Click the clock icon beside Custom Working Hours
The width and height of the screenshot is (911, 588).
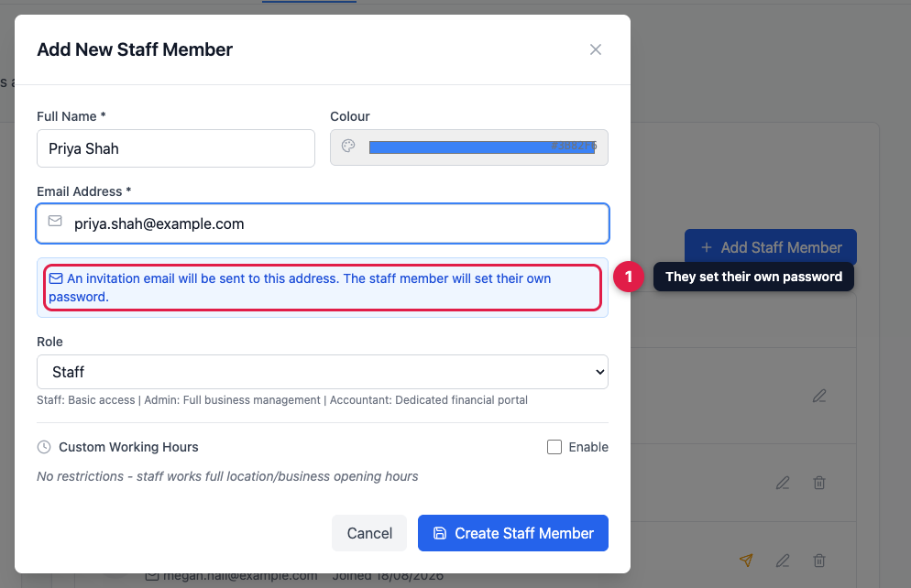(44, 447)
